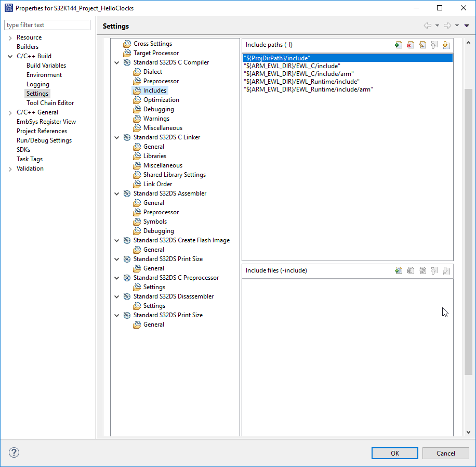Click the vertical scrollbar thumb
Image resolution: width=476 pixels, height=467 pixels.
tap(468, 231)
